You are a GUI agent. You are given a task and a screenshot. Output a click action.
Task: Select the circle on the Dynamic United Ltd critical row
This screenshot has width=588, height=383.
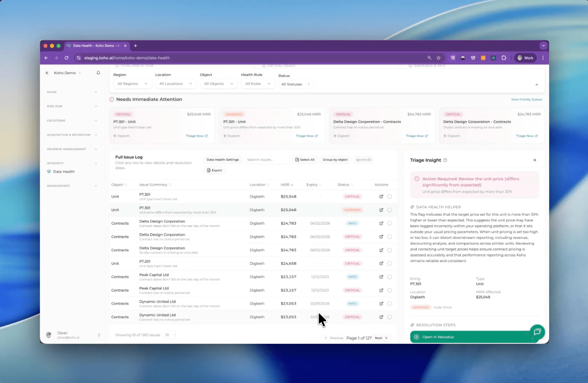point(390,317)
